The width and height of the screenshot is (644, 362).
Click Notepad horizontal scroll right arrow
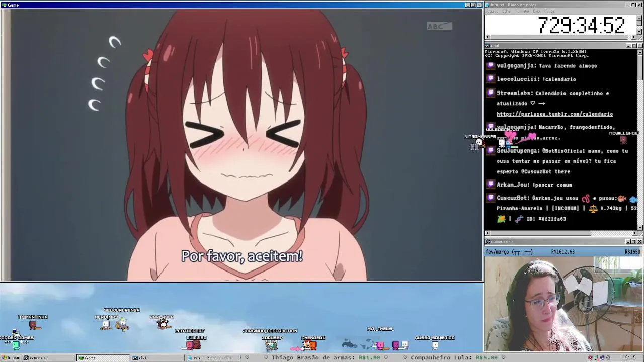point(634,37)
